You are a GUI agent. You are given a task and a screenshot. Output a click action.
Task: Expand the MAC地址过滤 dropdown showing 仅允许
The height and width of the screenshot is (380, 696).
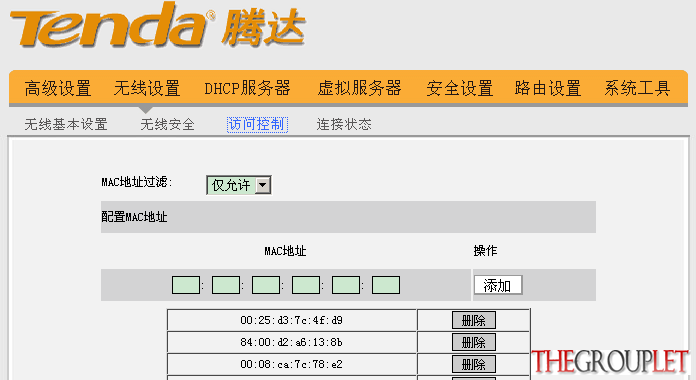tap(239, 185)
